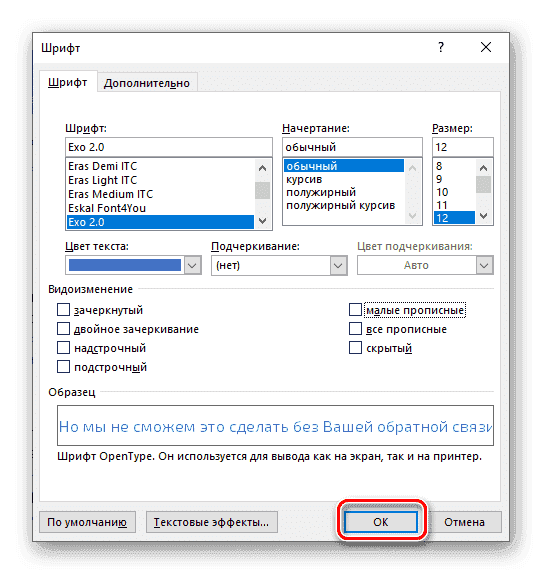Enable двойное зачеркивание checkbox
Screen dimensions: 542x574
point(63,329)
